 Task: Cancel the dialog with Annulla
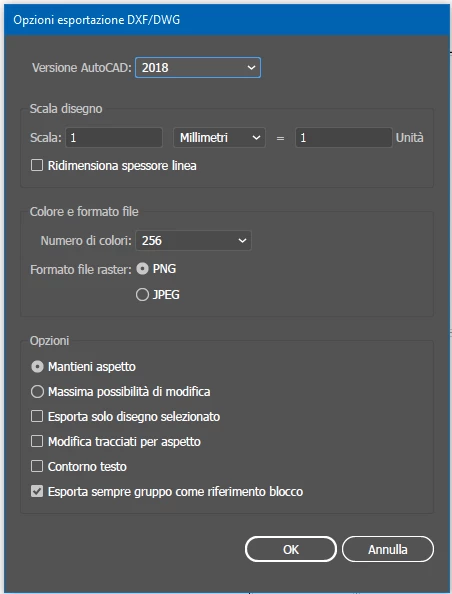click(x=388, y=549)
